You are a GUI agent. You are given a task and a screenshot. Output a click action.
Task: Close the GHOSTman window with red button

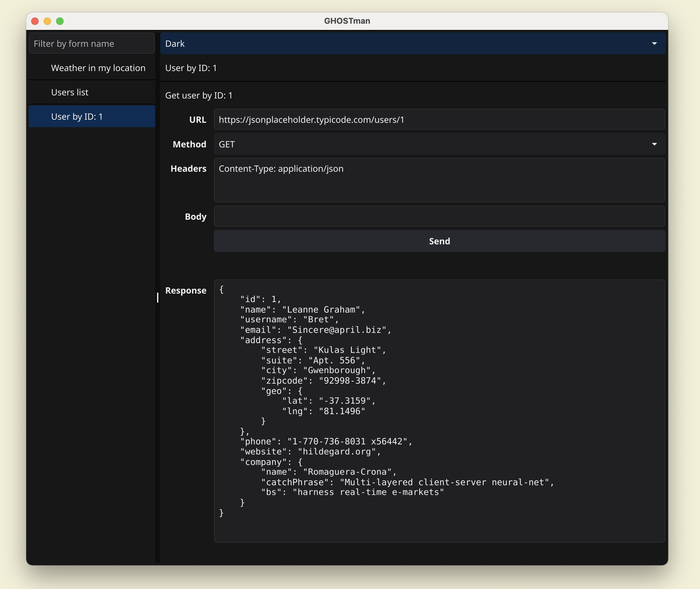coord(35,21)
